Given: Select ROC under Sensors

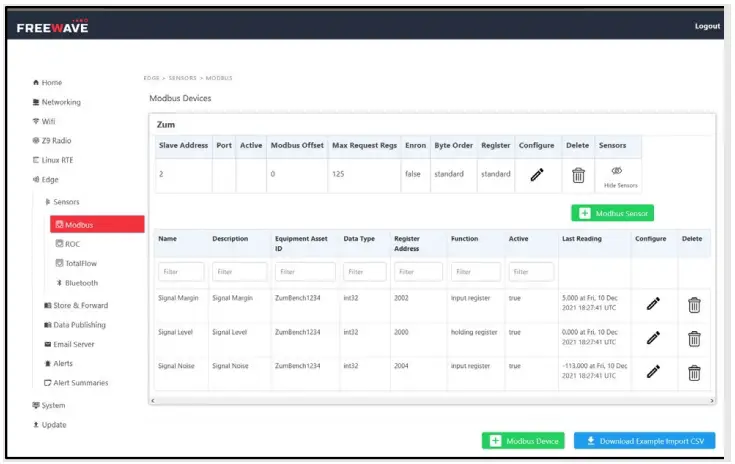Looking at the screenshot, I should click(x=68, y=244).
